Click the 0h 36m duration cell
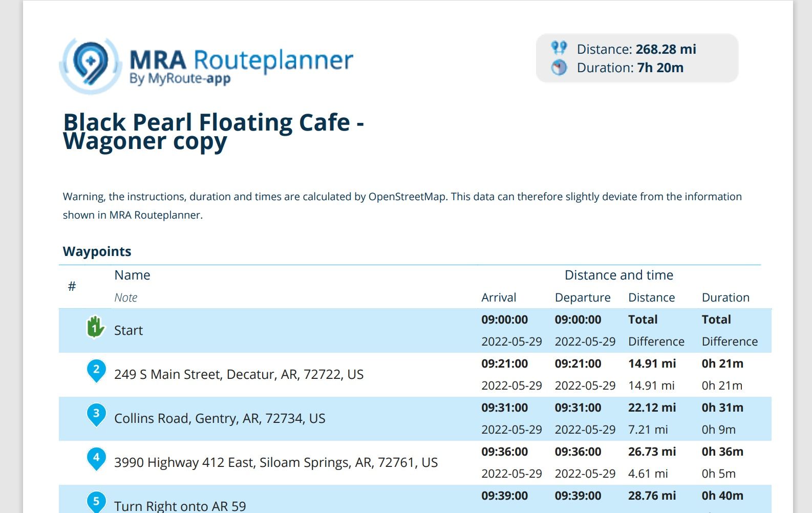The height and width of the screenshot is (513, 812). click(x=722, y=452)
